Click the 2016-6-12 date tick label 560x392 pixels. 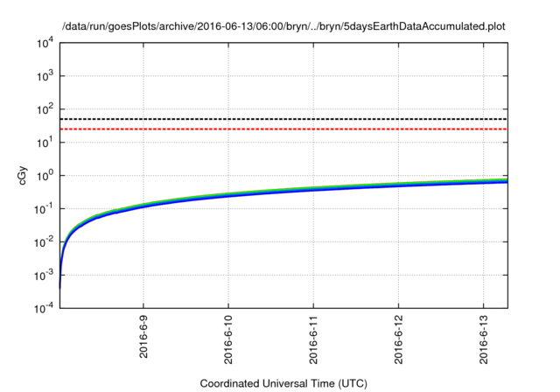(398, 339)
